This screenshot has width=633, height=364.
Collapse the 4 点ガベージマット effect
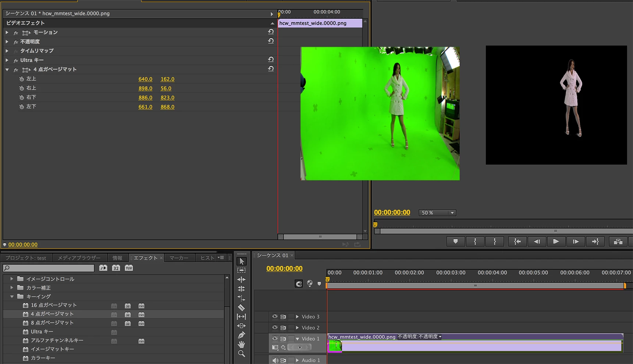[7, 69]
